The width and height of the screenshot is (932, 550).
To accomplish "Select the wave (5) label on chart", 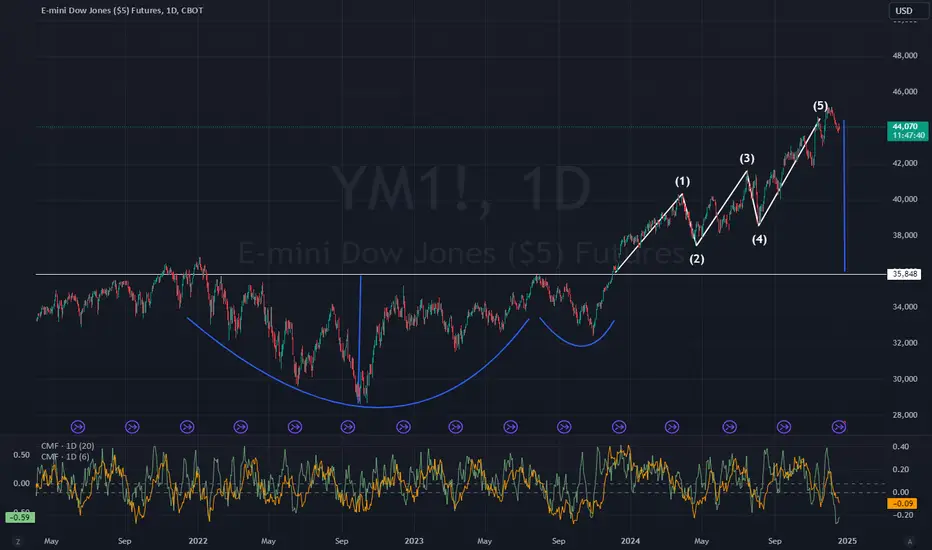I will 820,106.
